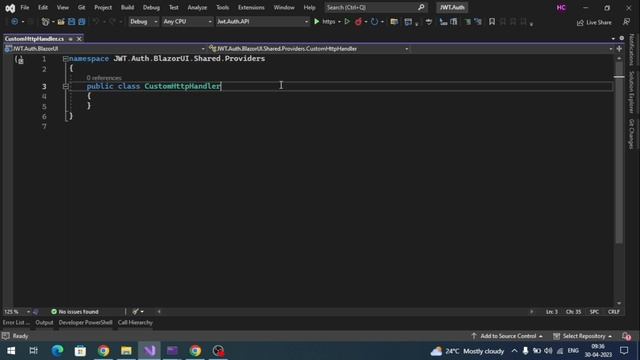Open the Windows action center notification icon

pos(624,351)
